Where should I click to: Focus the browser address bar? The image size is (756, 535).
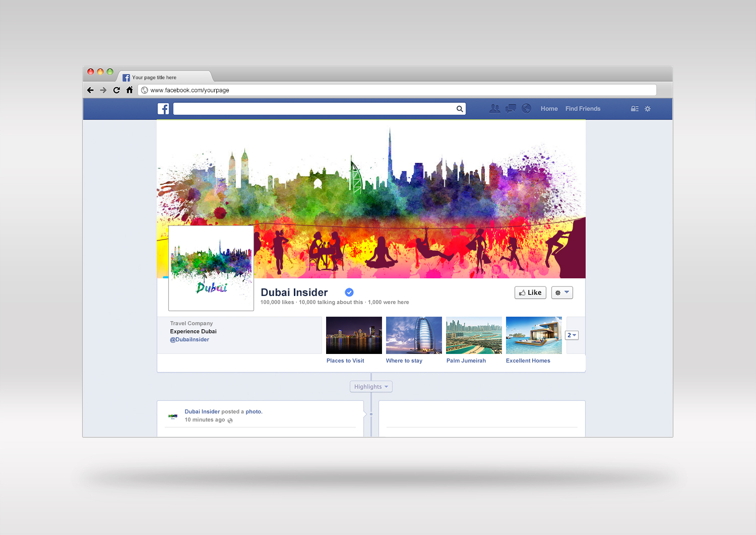pos(397,90)
